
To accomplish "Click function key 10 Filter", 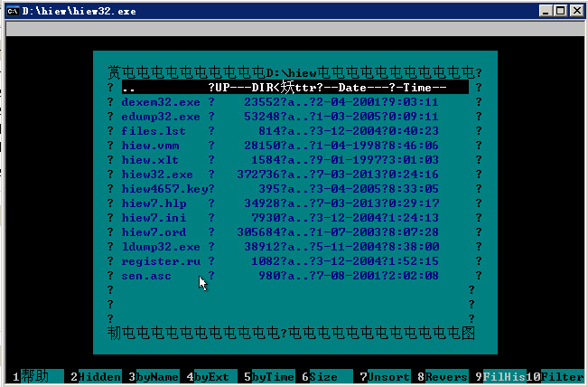I will tap(555, 376).
